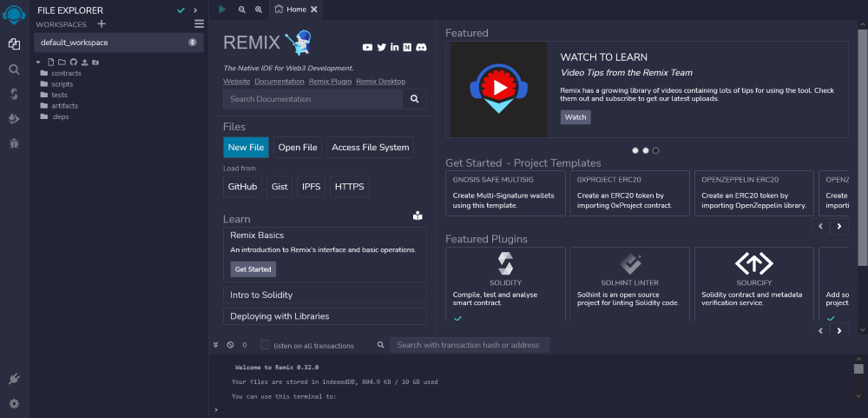The height and width of the screenshot is (418, 868).
Task: Open the Plugin manager plug icon
Action: point(15,379)
